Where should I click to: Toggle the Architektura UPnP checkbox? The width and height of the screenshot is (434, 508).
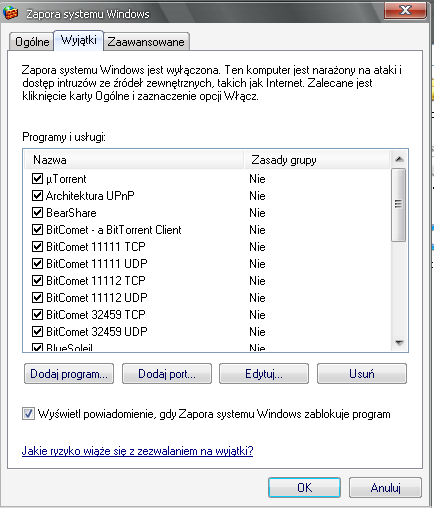[x=37, y=196]
